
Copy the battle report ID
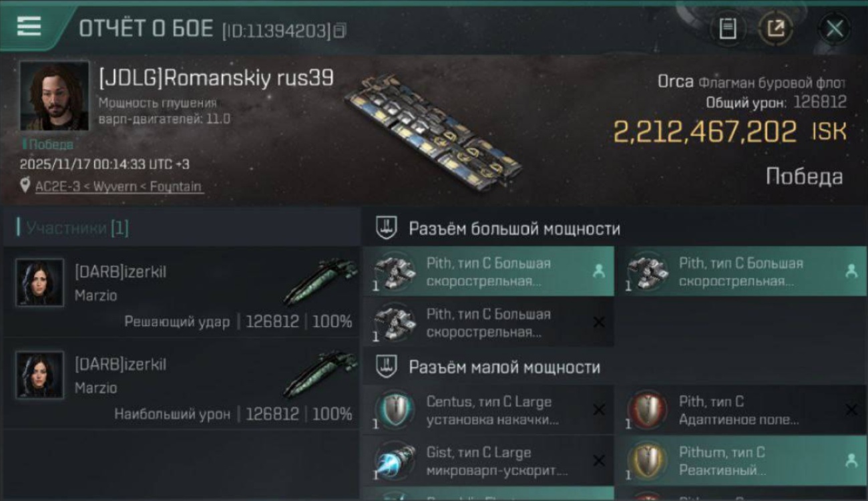pyautogui.click(x=340, y=30)
